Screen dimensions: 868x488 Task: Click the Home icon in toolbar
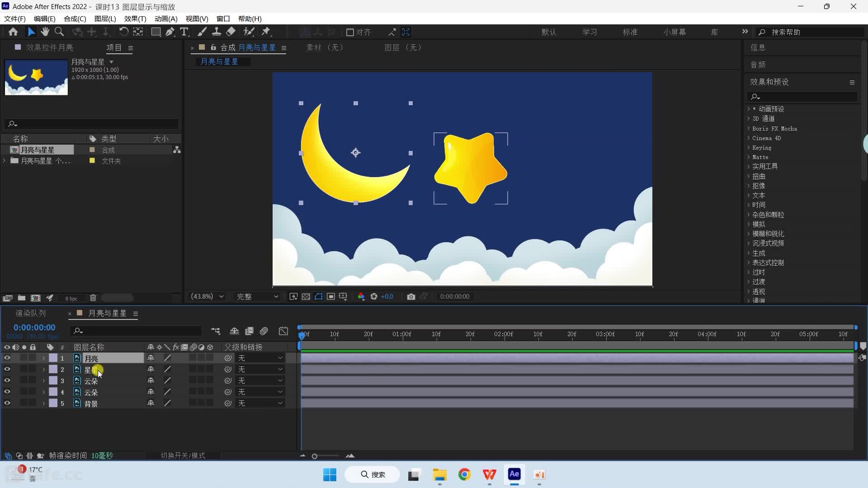point(13,32)
